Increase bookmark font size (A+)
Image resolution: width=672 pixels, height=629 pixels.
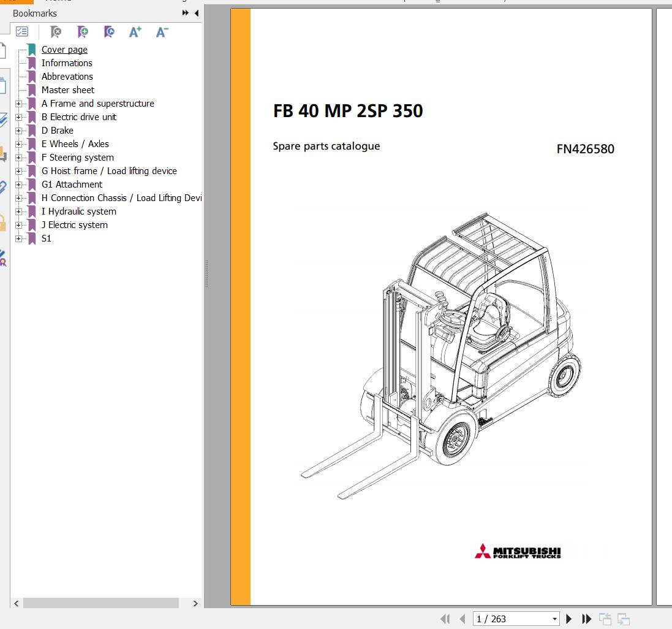[x=135, y=32]
